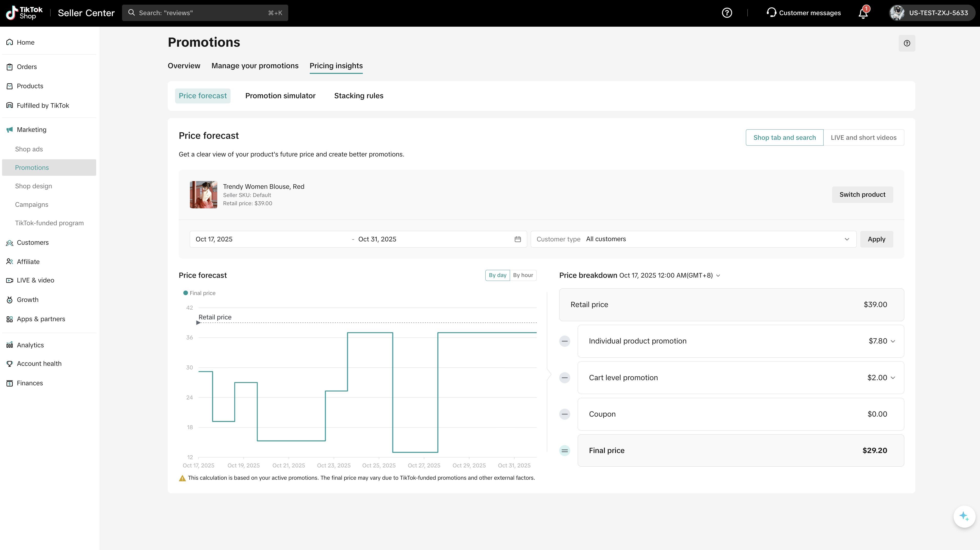
Task: Select Shop tab and search view
Action: click(784, 137)
